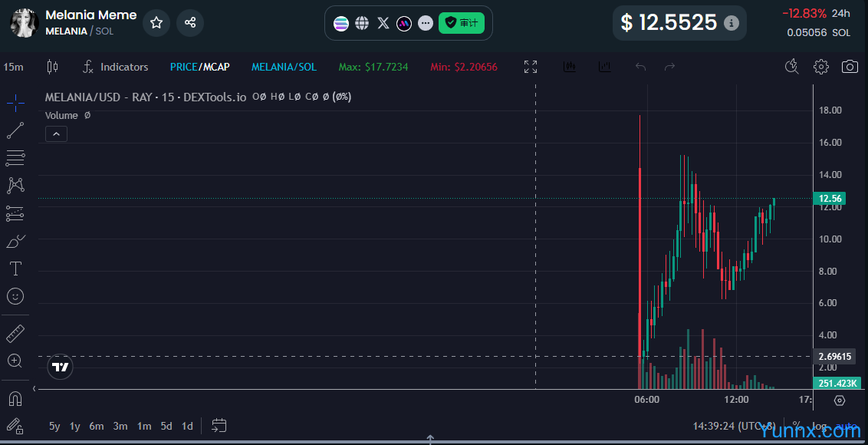868x445 pixels.
Task: Toggle log scale on price axis
Action: (820, 425)
